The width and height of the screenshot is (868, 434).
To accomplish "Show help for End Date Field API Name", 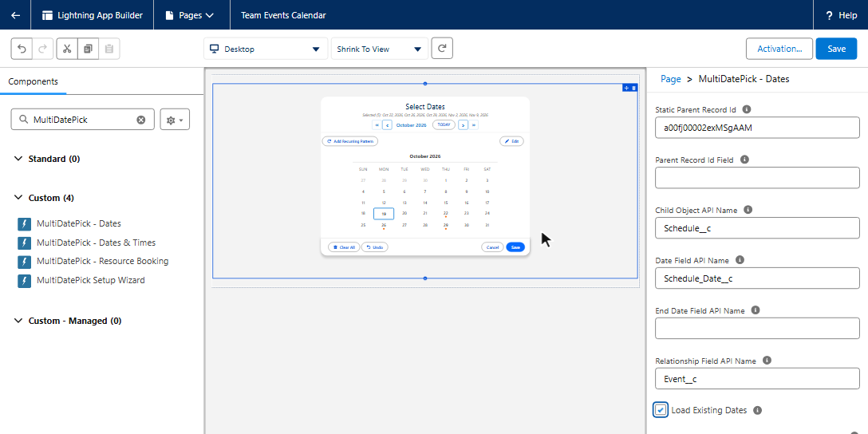I will click(755, 310).
